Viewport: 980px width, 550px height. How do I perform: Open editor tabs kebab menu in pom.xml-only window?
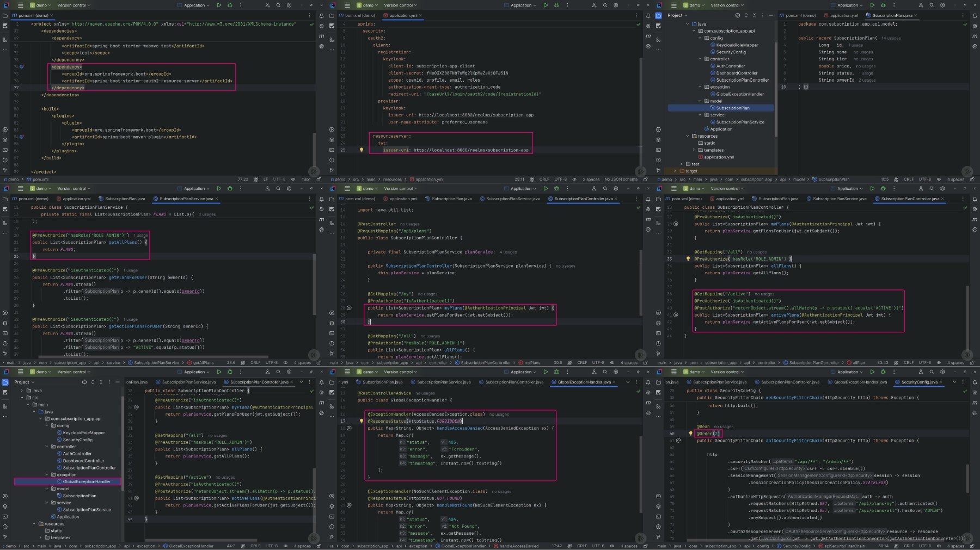(310, 15)
